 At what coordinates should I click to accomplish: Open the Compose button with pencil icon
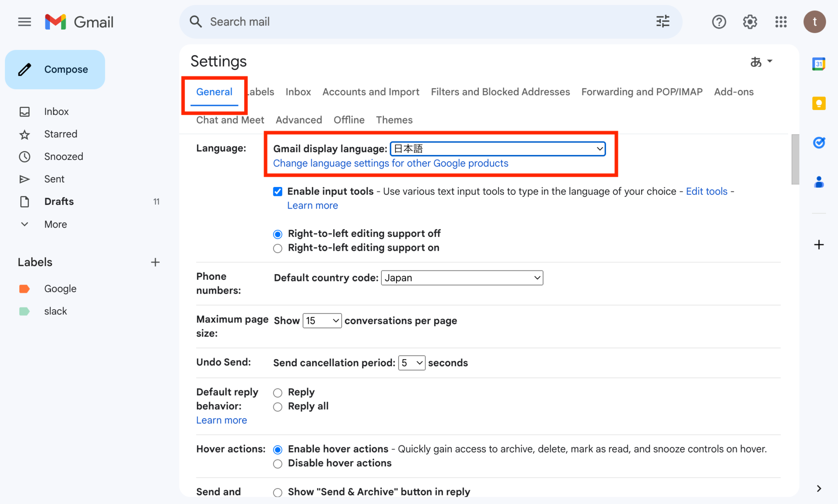point(55,69)
